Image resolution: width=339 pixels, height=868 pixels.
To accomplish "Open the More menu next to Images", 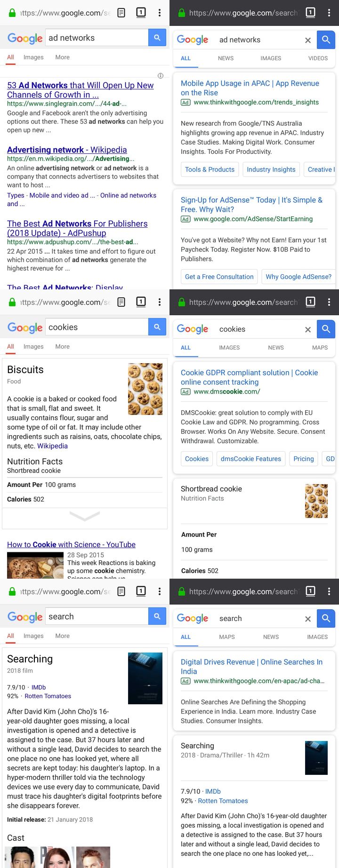I will point(62,57).
